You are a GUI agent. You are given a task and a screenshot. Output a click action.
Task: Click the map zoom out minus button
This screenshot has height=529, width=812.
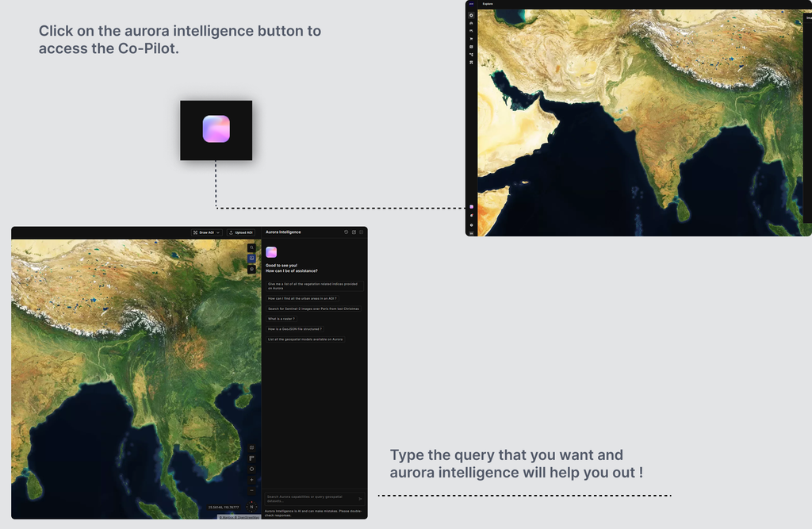pyautogui.click(x=251, y=491)
